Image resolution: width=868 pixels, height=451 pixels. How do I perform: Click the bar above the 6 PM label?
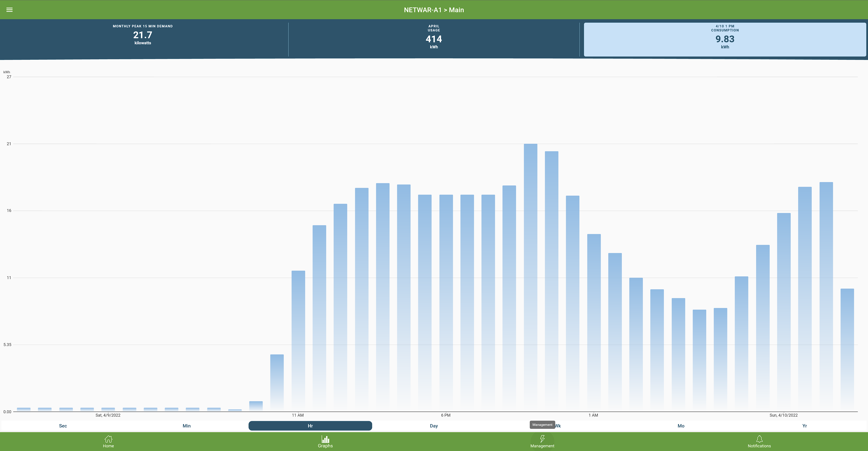446,303
